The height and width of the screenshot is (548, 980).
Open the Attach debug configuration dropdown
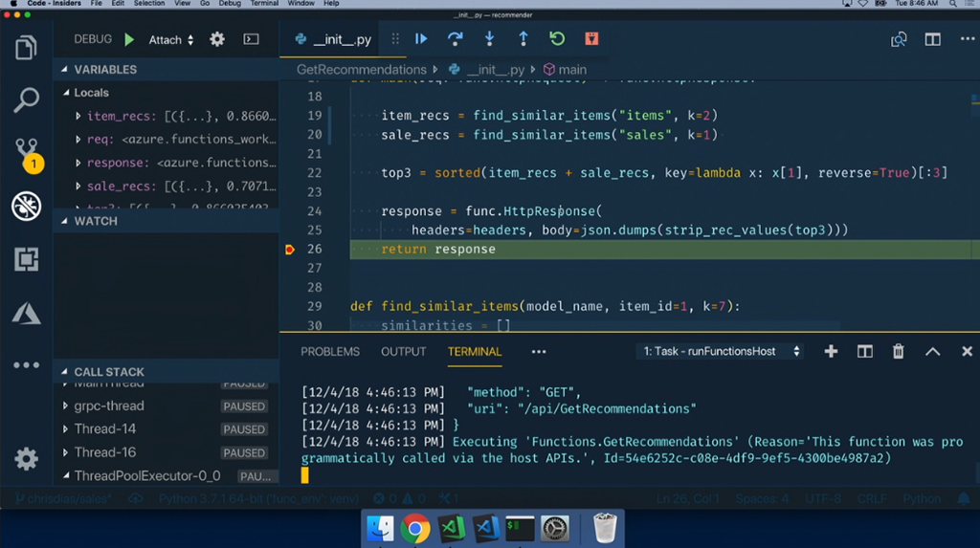(171, 40)
